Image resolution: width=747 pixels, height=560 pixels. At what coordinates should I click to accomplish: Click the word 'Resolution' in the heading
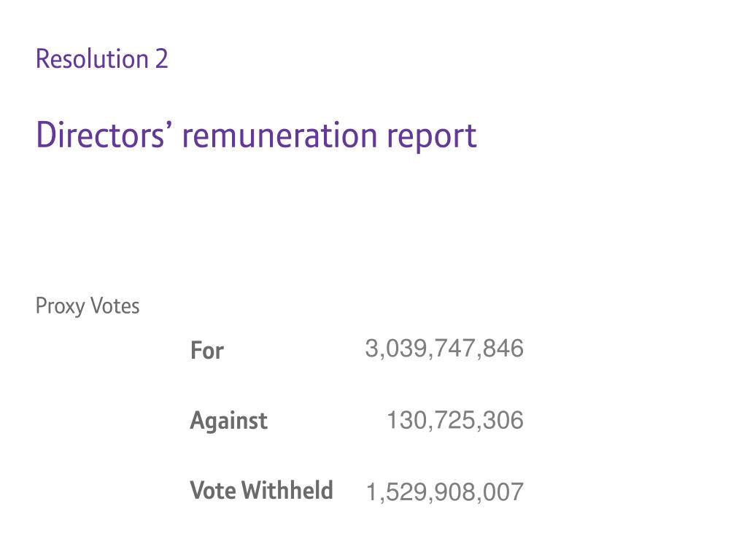[x=92, y=59]
